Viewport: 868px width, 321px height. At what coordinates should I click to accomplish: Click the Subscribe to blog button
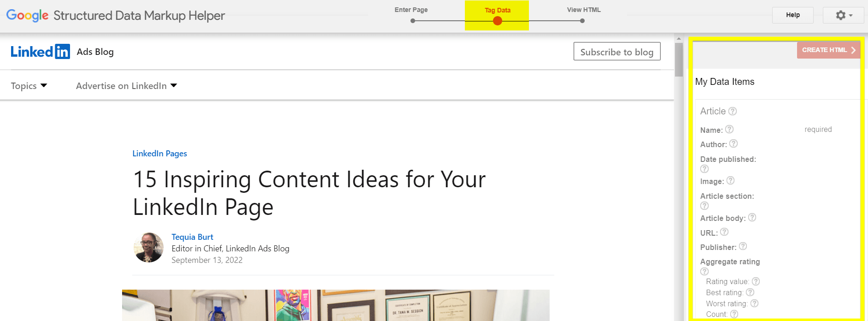coord(616,52)
